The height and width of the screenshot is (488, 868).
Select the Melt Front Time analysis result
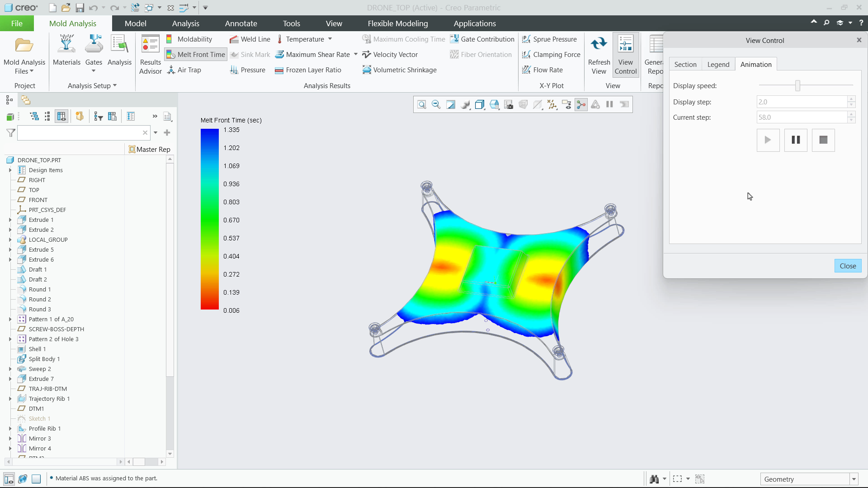pyautogui.click(x=195, y=54)
